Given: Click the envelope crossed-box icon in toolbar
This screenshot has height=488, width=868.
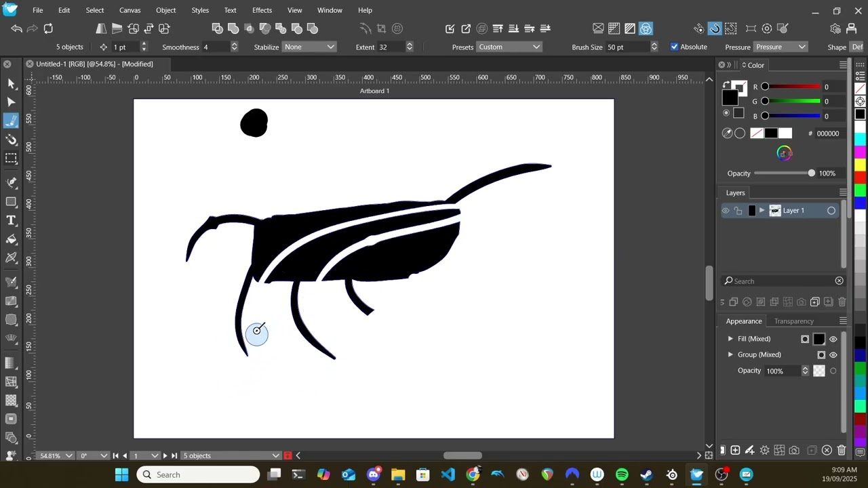Looking at the screenshot, I should click(598, 28).
